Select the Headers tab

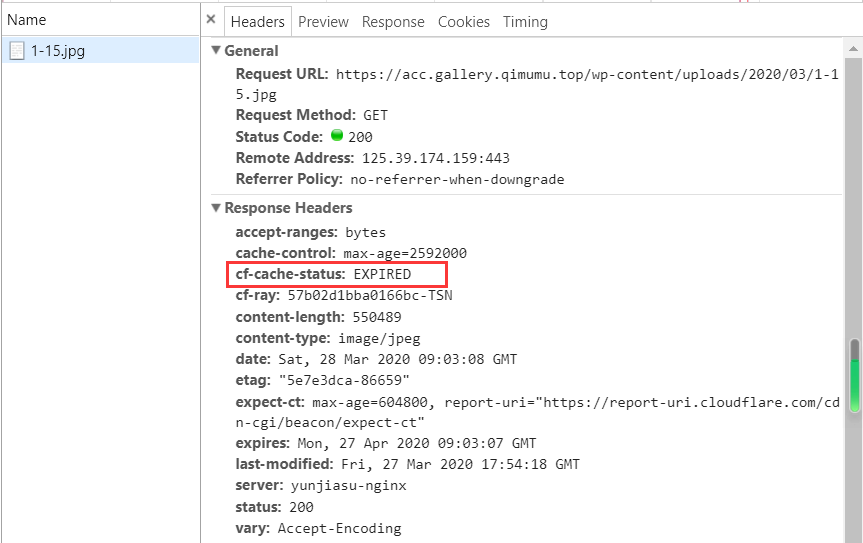(258, 22)
